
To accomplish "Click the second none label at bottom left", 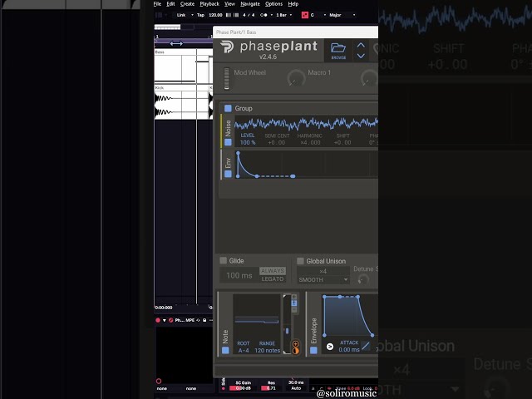I will tap(191, 388).
